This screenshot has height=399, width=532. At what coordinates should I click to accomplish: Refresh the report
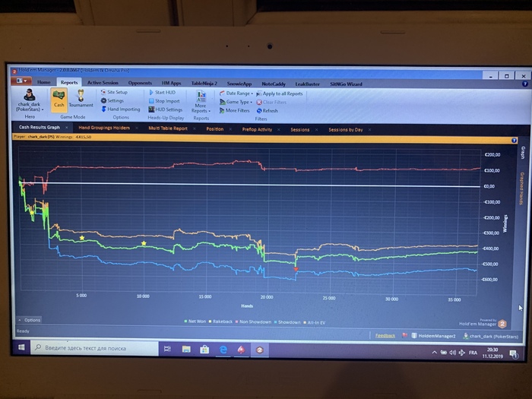click(x=267, y=111)
